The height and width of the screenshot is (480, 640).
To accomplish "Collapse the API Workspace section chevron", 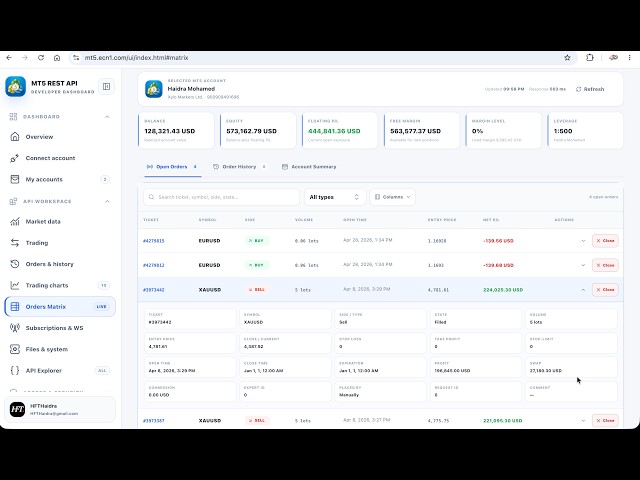I will [x=107, y=201].
